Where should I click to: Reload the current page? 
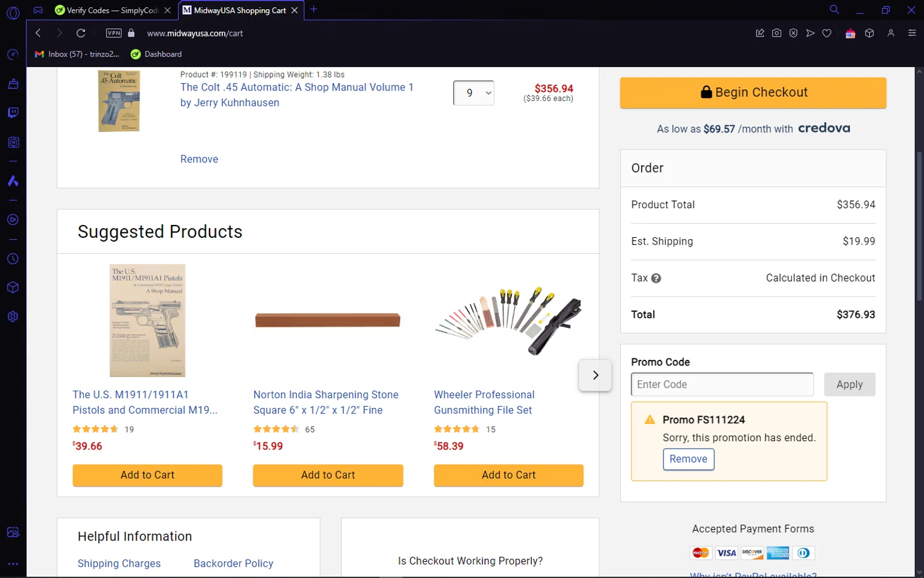tap(81, 33)
